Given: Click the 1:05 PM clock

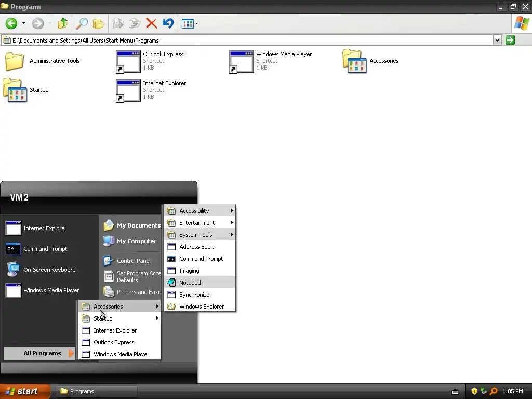Looking at the screenshot, I should click(513, 391).
